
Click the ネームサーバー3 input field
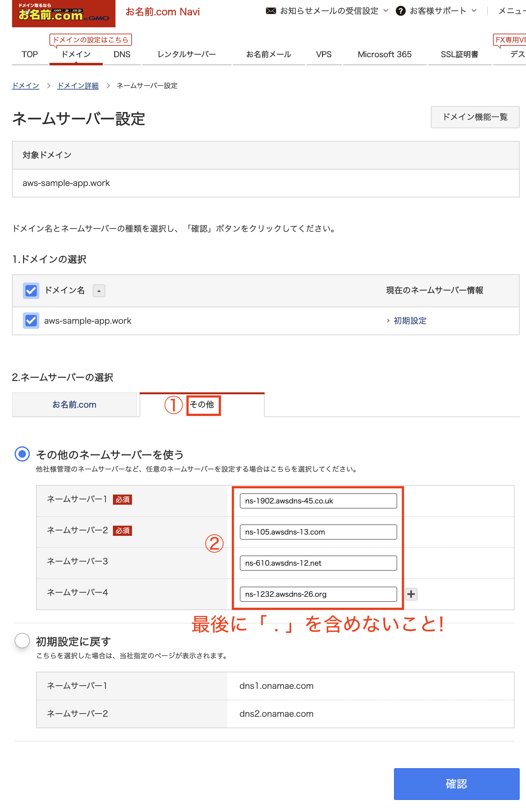pos(318,562)
